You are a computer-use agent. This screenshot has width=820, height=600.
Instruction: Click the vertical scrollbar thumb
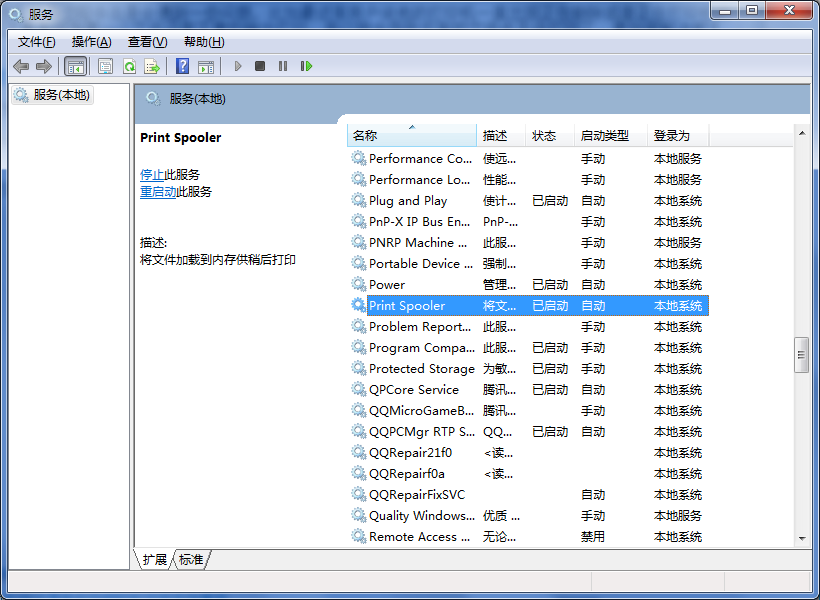802,355
